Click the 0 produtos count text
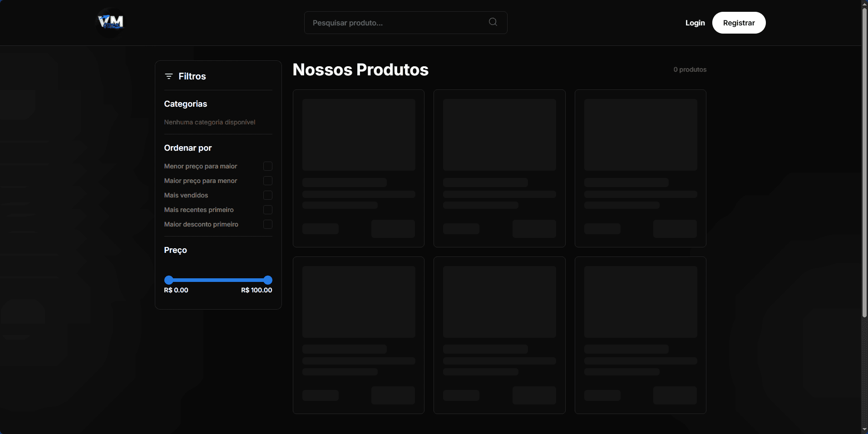The height and width of the screenshot is (434, 868). pos(690,69)
